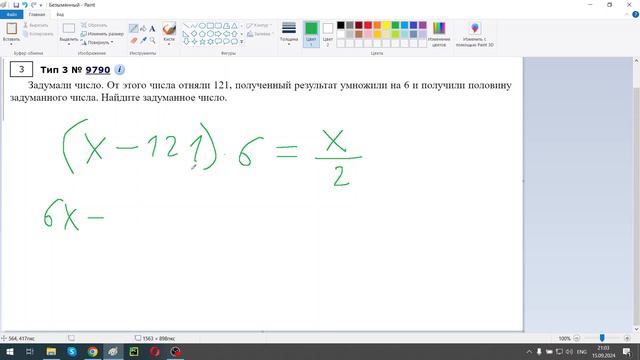This screenshot has width=640, height=360.
Task: Select the Pentagon shape
Action: coord(202,34)
